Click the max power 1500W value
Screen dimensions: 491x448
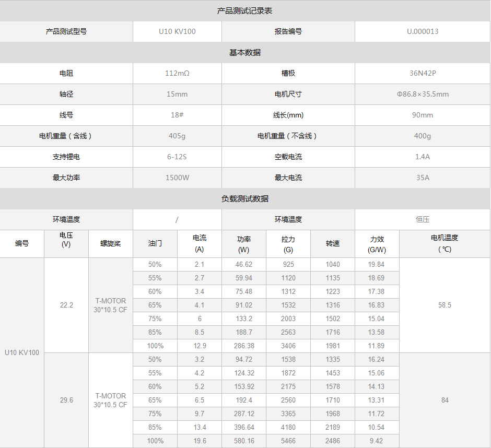[x=177, y=178]
